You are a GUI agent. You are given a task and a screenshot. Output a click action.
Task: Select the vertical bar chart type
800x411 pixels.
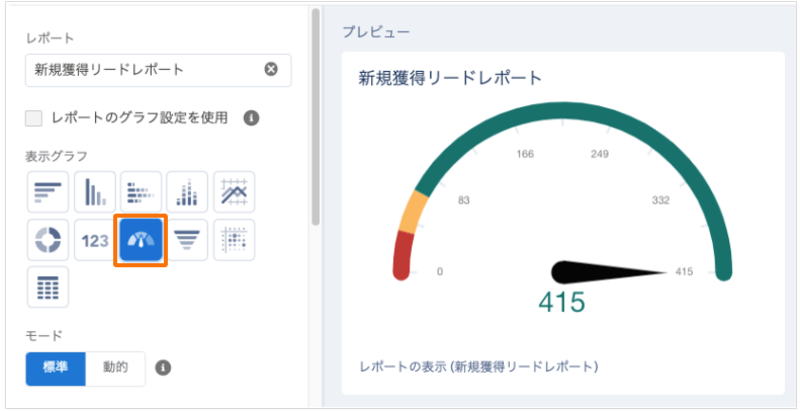pos(95,192)
